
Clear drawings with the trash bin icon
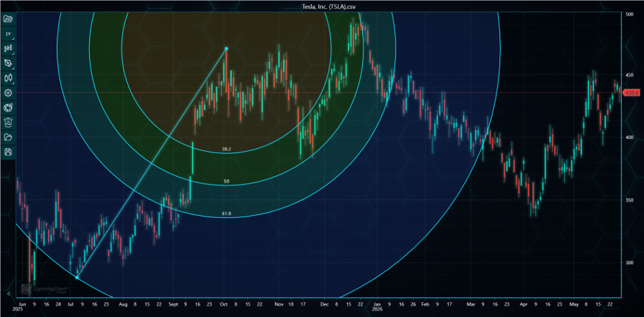[x=9, y=123]
